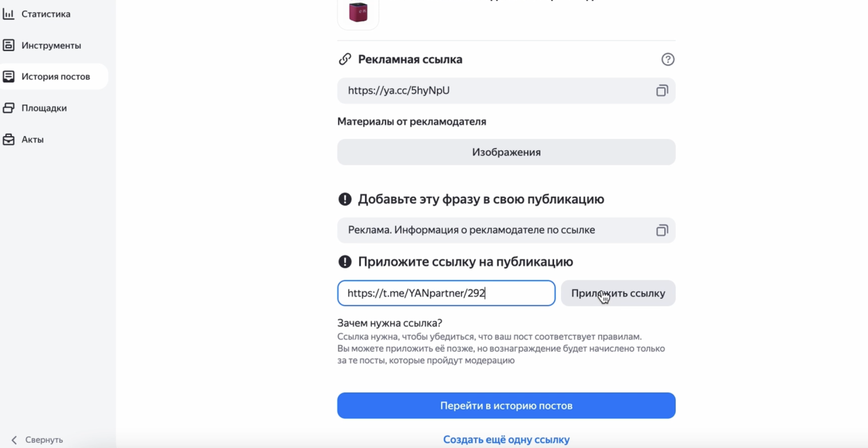This screenshot has width=868, height=448.
Task: Open Акты in sidebar
Action: pos(33,139)
